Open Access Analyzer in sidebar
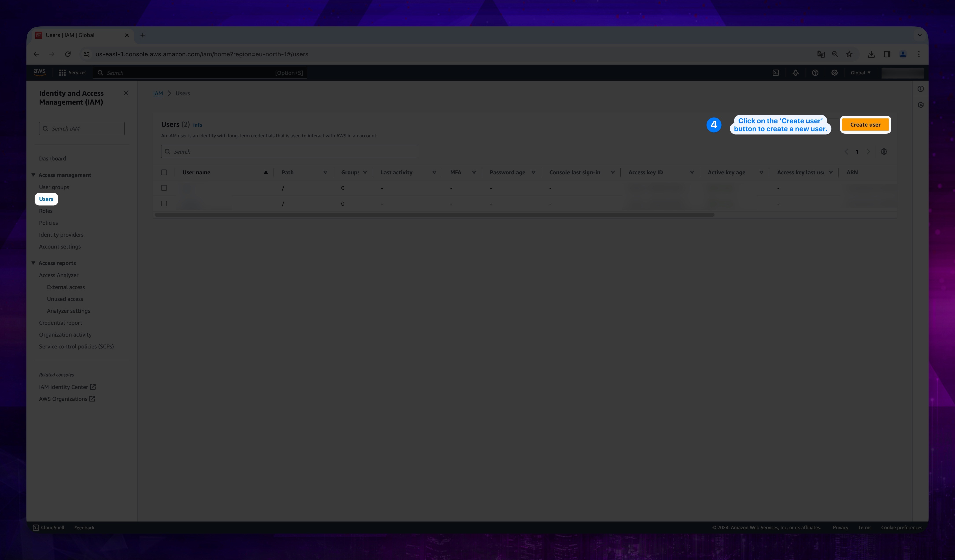Screen dimensions: 955x560 tap(59, 275)
